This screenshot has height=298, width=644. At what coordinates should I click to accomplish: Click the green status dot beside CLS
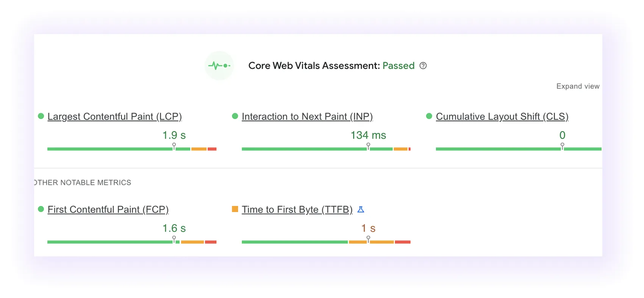tap(429, 116)
